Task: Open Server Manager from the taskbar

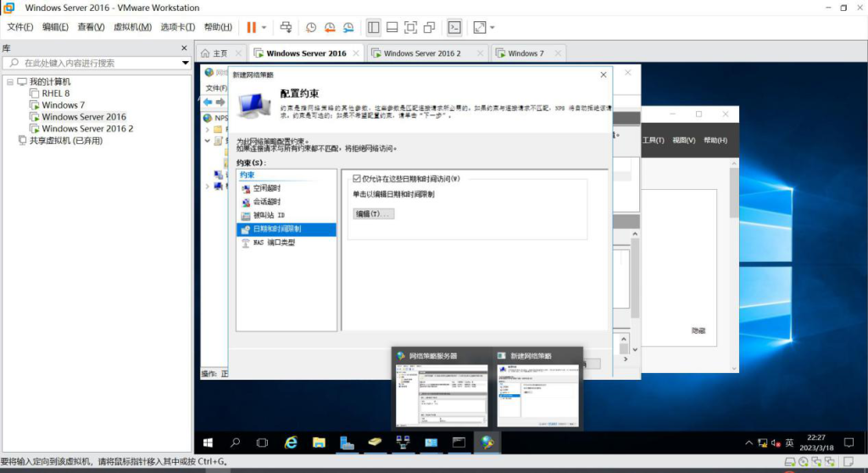Action: point(347,442)
